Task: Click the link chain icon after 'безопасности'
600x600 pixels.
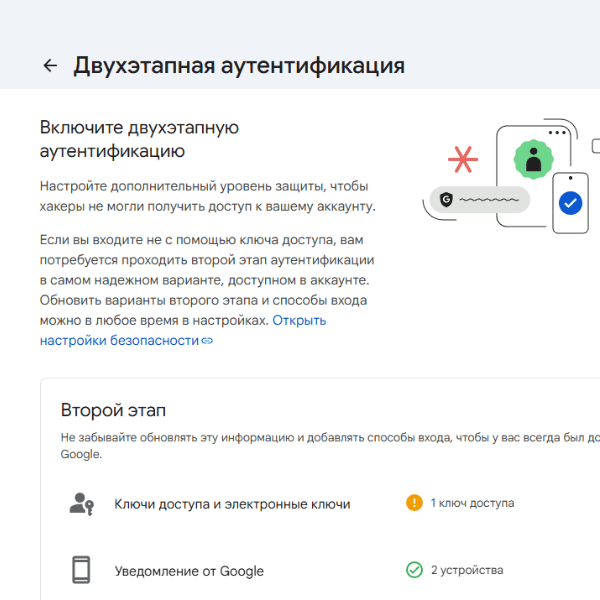Action: pyautogui.click(x=207, y=341)
